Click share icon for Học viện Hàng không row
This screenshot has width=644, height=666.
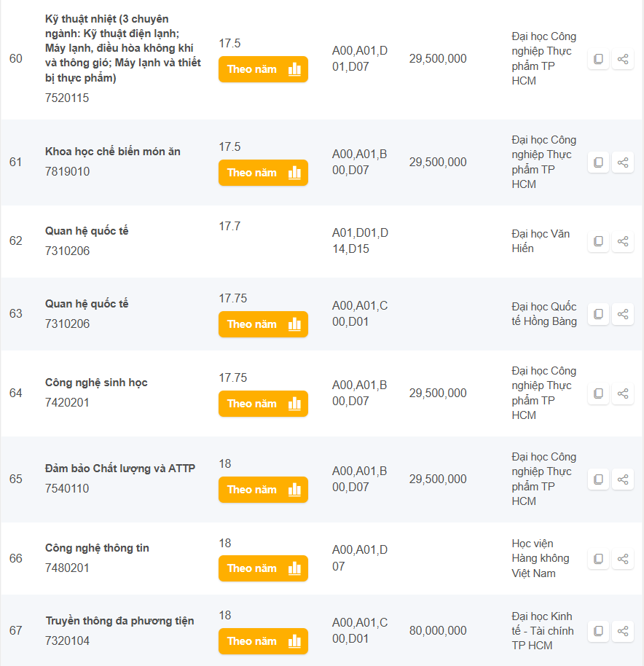coord(623,559)
